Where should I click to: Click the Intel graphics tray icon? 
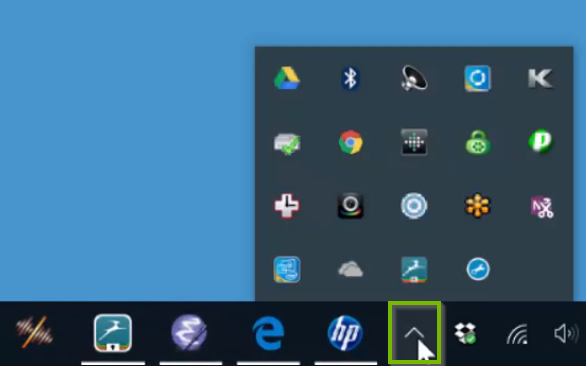287,269
